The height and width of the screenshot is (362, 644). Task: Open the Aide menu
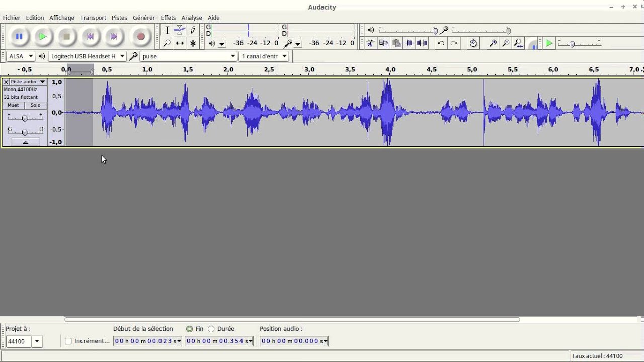click(x=214, y=18)
